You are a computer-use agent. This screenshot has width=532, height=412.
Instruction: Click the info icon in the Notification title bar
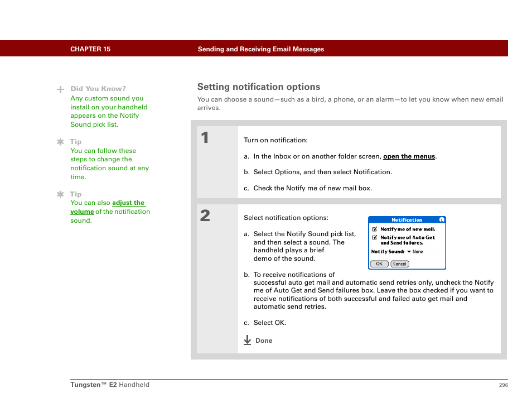point(442,220)
